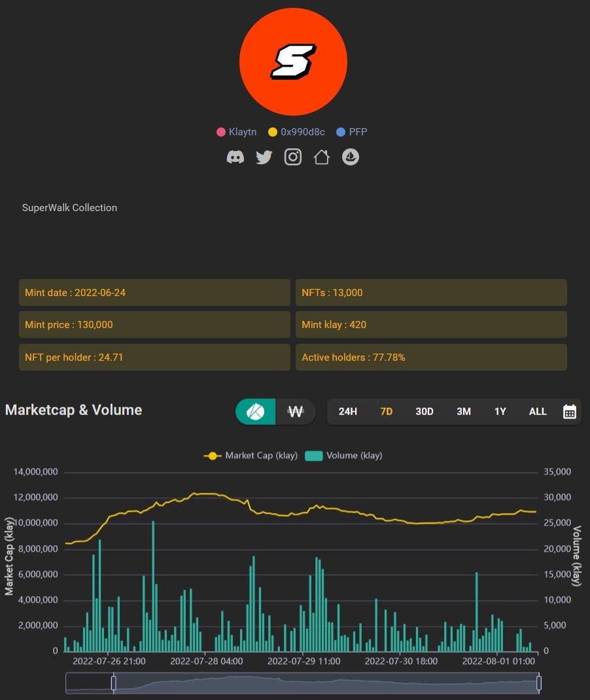Image resolution: width=590 pixels, height=700 pixels.
Task: Select the 30D time range
Action: (x=425, y=412)
